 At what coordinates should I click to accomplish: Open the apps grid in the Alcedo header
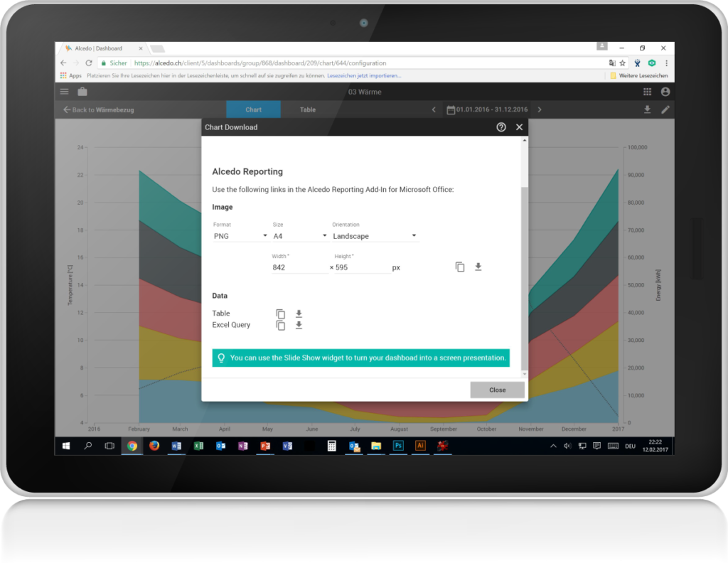point(647,92)
